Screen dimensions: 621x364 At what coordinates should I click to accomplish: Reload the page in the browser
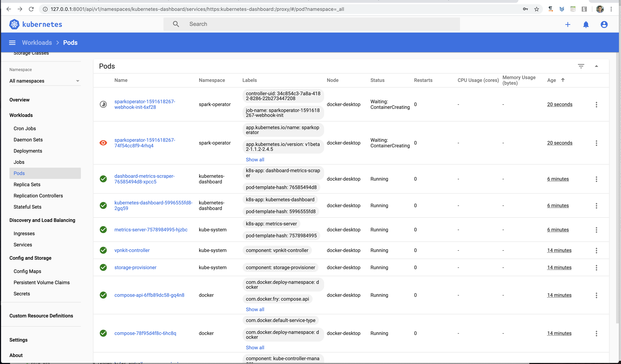(31, 9)
